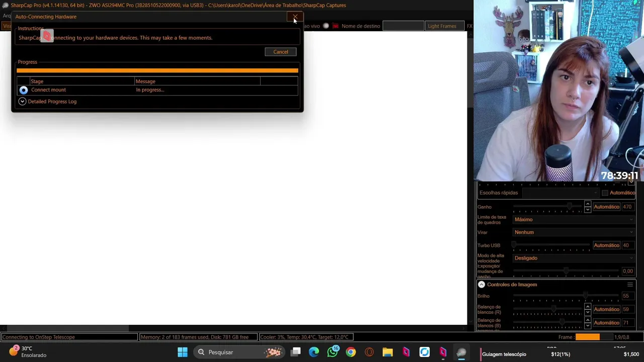Click the Ganho value field 470
644x362 pixels.
(x=628, y=207)
